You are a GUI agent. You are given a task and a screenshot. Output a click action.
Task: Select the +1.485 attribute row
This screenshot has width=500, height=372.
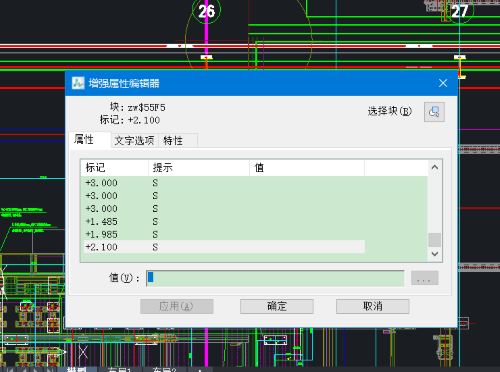(x=224, y=222)
